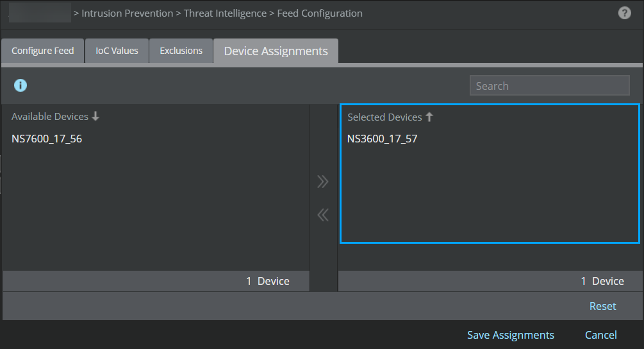Viewport: 644px width, 349px height.
Task: Move device right with double-chevron arrow
Action: point(323,182)
